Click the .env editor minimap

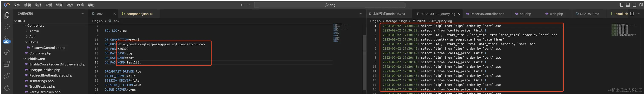[341, 33]
